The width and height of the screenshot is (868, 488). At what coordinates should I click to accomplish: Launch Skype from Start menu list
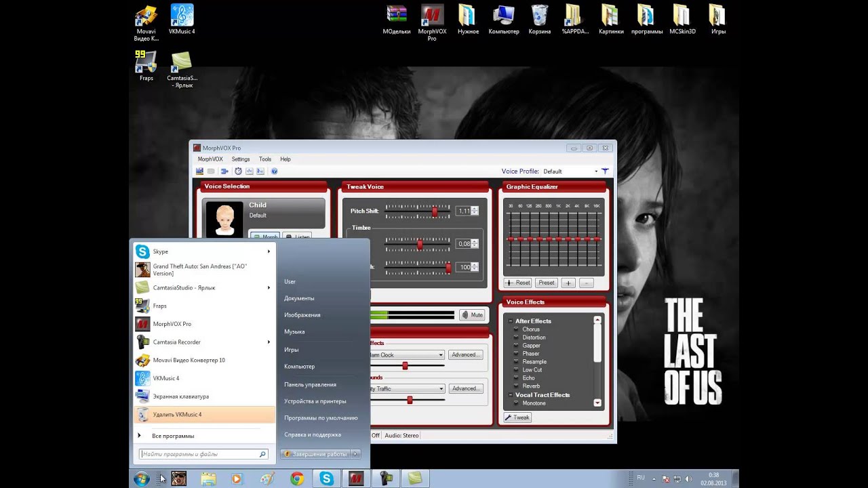(203, 251)
